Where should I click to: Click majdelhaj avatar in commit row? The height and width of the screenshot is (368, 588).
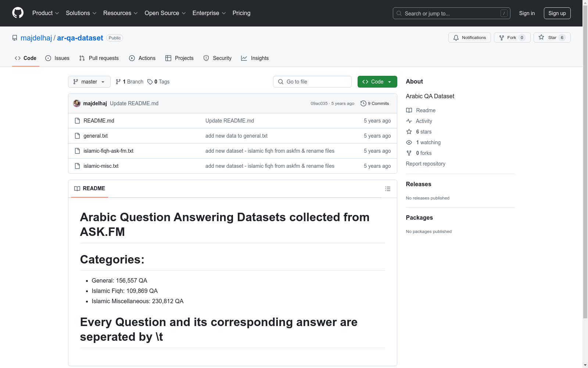77,103
